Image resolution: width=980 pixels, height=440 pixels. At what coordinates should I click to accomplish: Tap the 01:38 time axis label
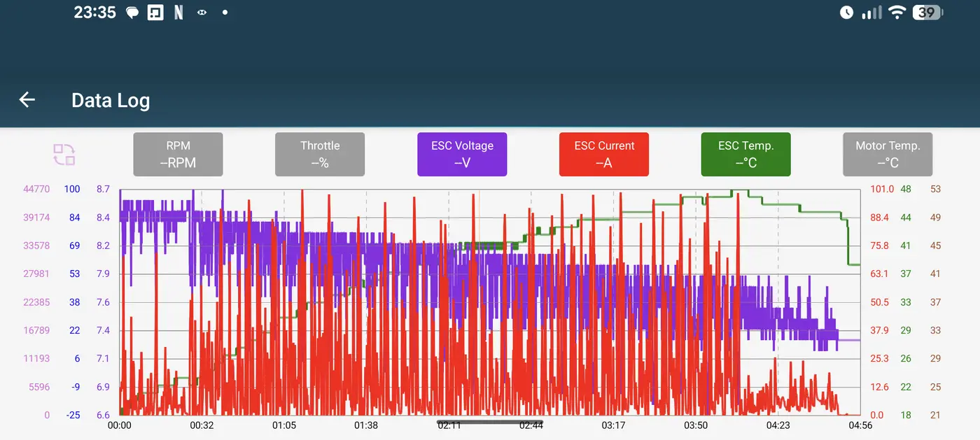pos(366,425)
